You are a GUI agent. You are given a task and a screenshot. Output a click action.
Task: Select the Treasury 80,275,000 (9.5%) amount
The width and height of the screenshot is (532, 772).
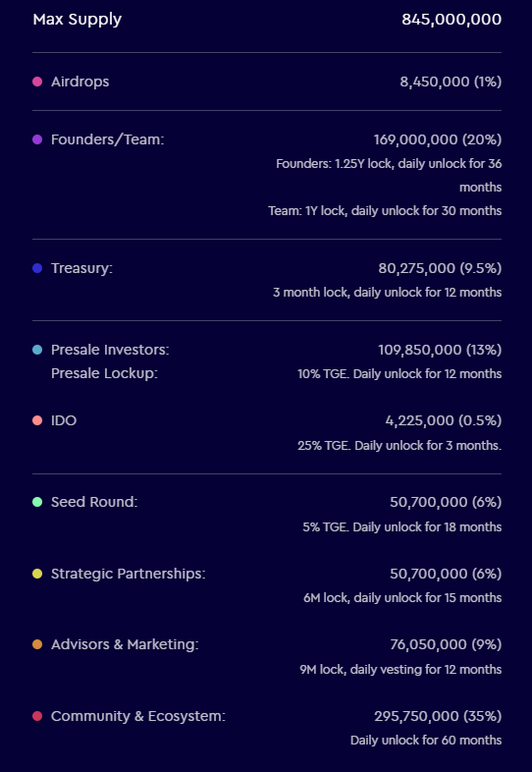tap(440, 268)
